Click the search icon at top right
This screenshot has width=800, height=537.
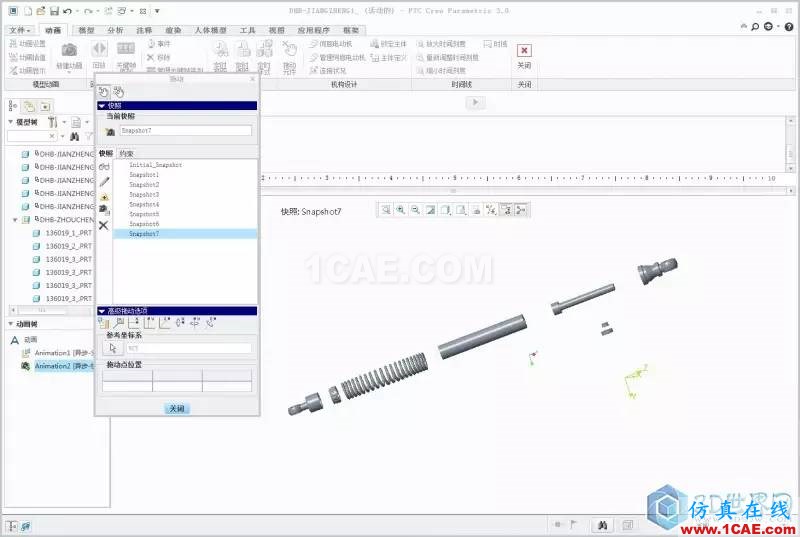coord(755,27)
